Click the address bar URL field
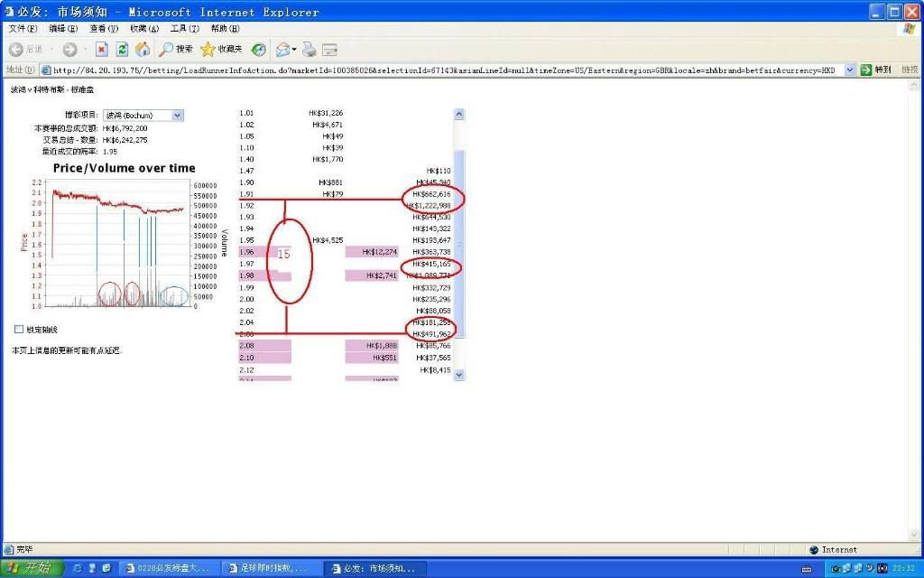The width and height of the screenshot is (924, 578). [x=442, y=70]
